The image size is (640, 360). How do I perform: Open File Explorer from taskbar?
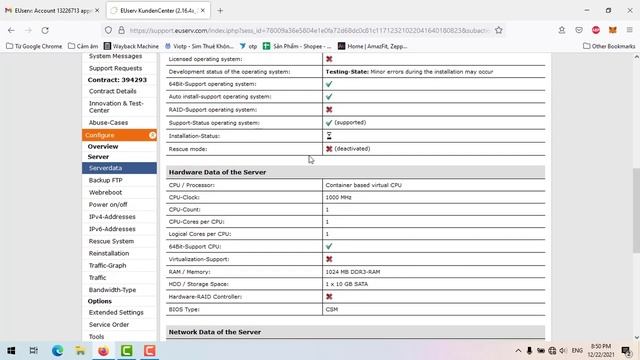[x=80, y=351]
